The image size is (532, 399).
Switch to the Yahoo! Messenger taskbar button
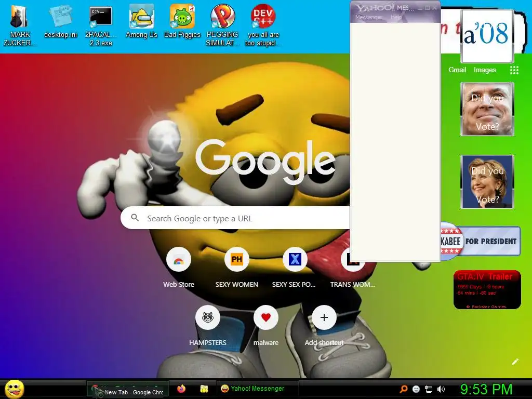(258, 389)
